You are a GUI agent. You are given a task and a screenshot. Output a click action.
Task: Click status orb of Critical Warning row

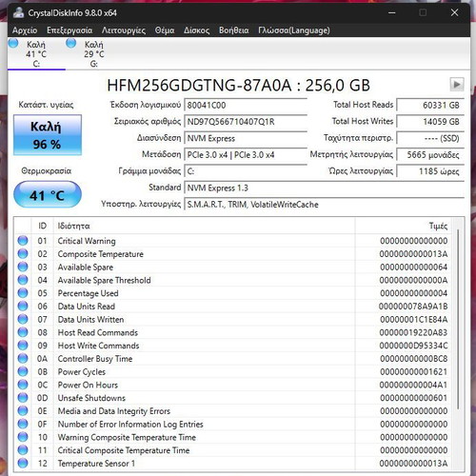click(x=23, y=241)
